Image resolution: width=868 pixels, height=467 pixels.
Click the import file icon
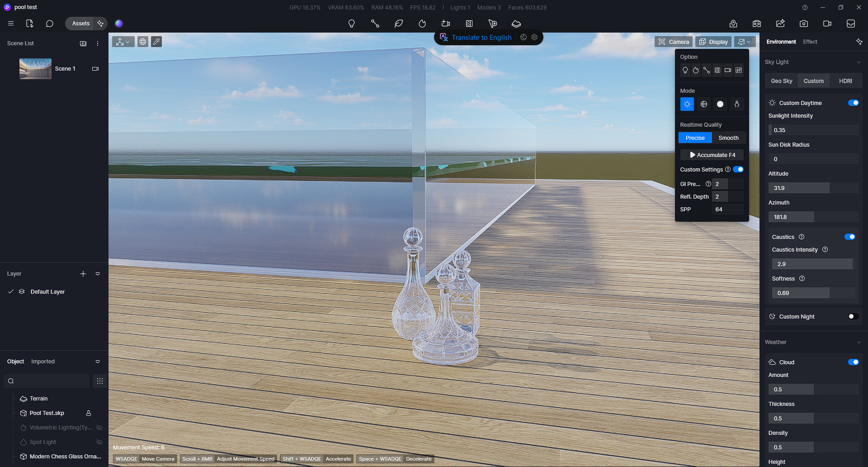pos(30,24)
